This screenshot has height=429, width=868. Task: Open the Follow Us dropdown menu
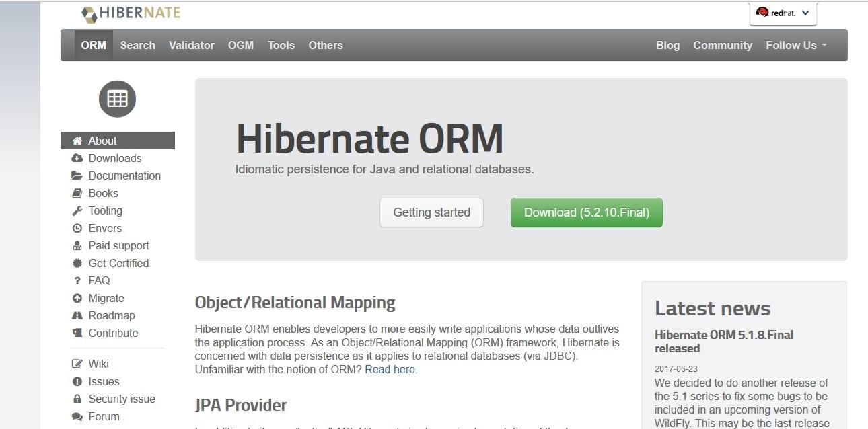tap(796, 45)
